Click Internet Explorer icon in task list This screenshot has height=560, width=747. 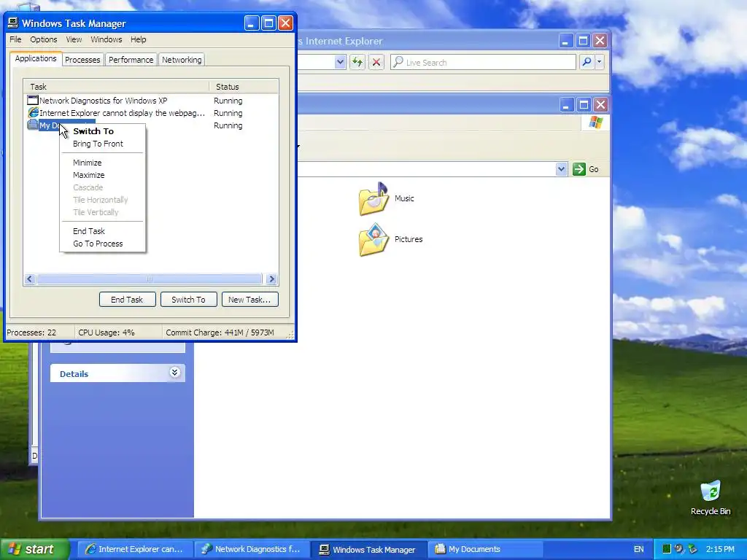[33, 113]
